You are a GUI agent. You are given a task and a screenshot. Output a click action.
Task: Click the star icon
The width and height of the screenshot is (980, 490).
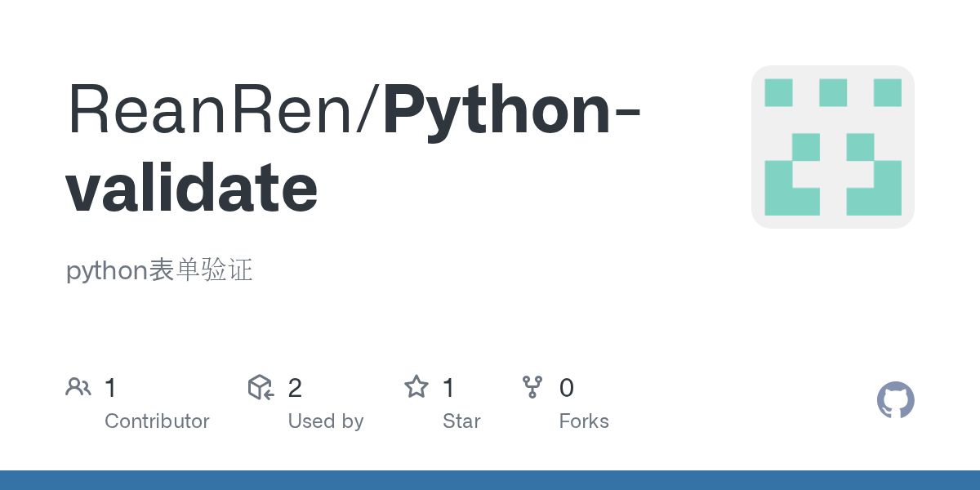point(416,387)
